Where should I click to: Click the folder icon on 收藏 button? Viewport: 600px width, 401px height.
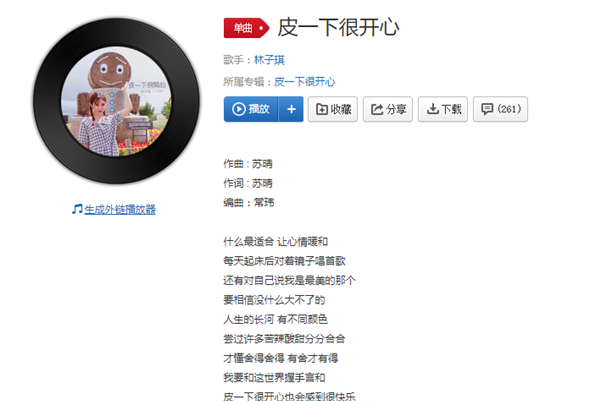point(321,109)
